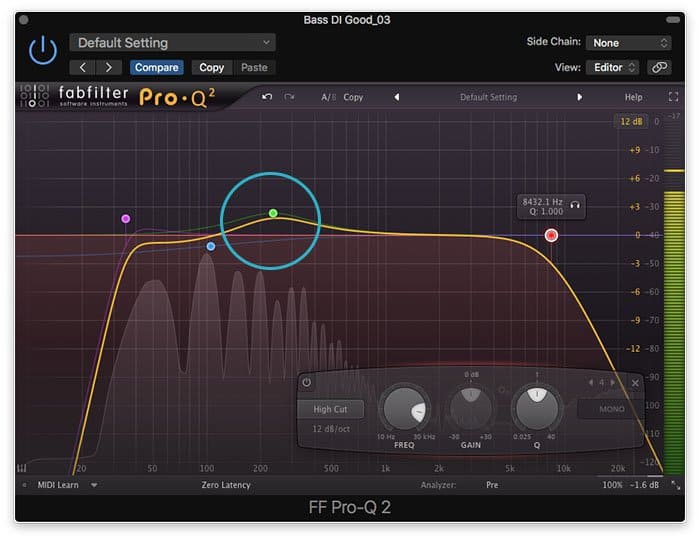Image resolution: width=700 pixels, height=540 pixels.
Task: Click the Q knob
Action: click(x=537, y=409)
